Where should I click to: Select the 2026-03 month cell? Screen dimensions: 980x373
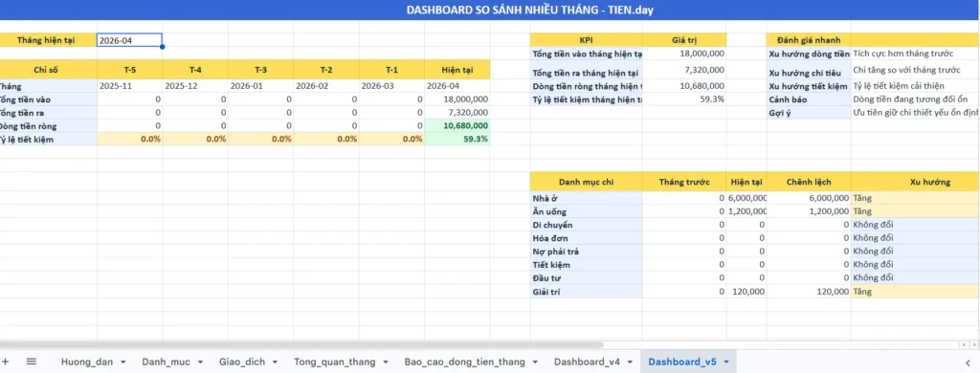pyautogui.click(x=391, y=86)
